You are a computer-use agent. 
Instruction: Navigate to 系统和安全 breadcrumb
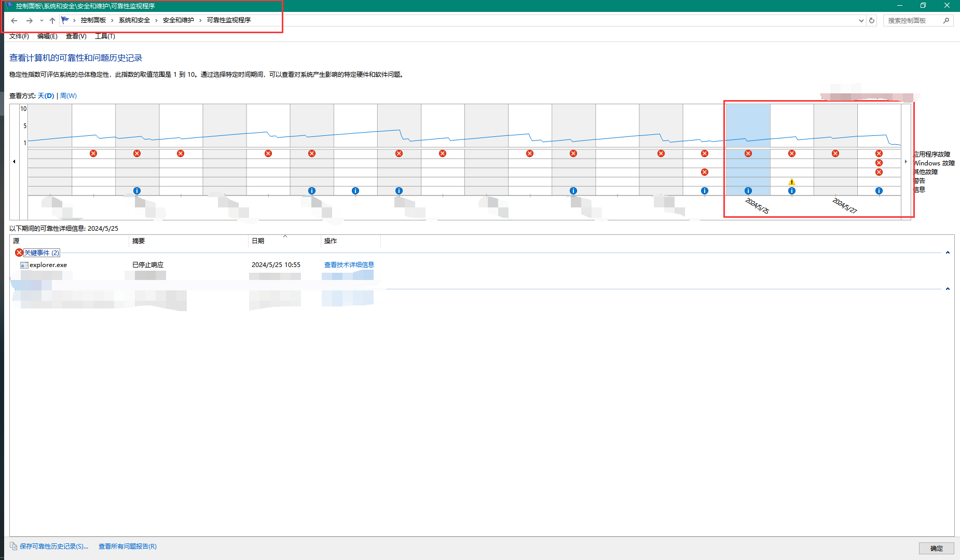(x=134, y=20)
